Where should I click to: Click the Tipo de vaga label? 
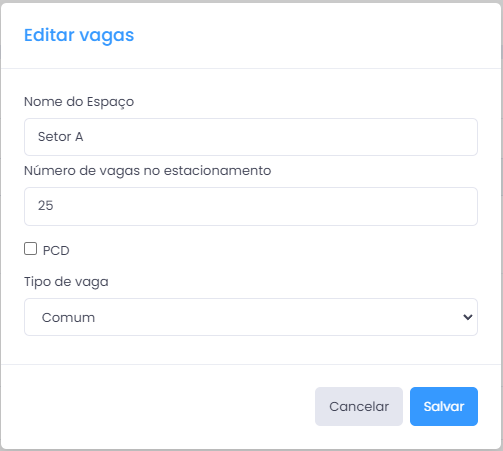coord(66,282)
